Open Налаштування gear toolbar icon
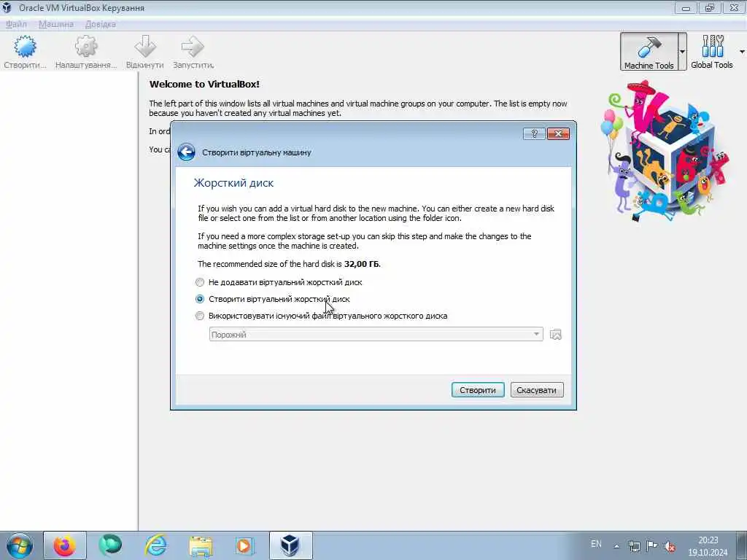 click(86, 47)
